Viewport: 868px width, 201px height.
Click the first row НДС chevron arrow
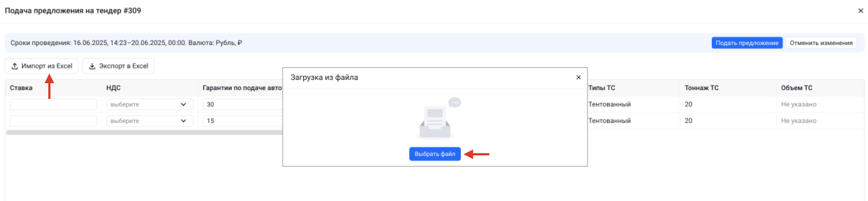pyautogui.click(x=183, y=104)
